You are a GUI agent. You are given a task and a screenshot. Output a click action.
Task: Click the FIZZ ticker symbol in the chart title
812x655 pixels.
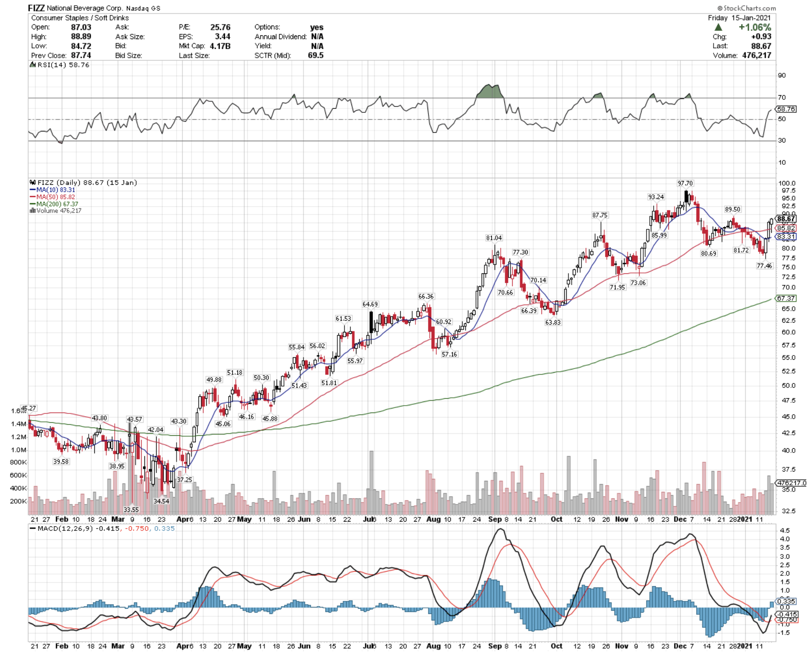36,8
